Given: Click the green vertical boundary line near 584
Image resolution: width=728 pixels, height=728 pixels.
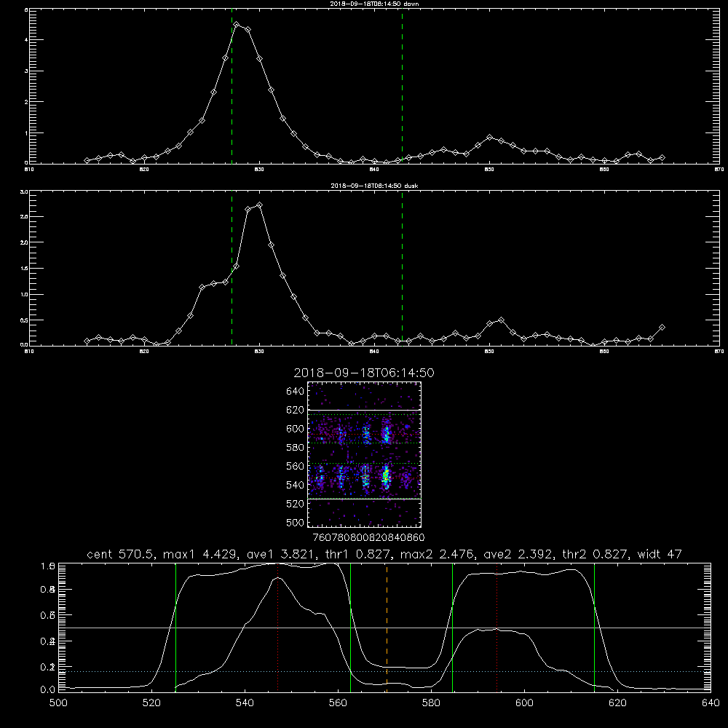Looking at the screenshot, I should (452, 627).
